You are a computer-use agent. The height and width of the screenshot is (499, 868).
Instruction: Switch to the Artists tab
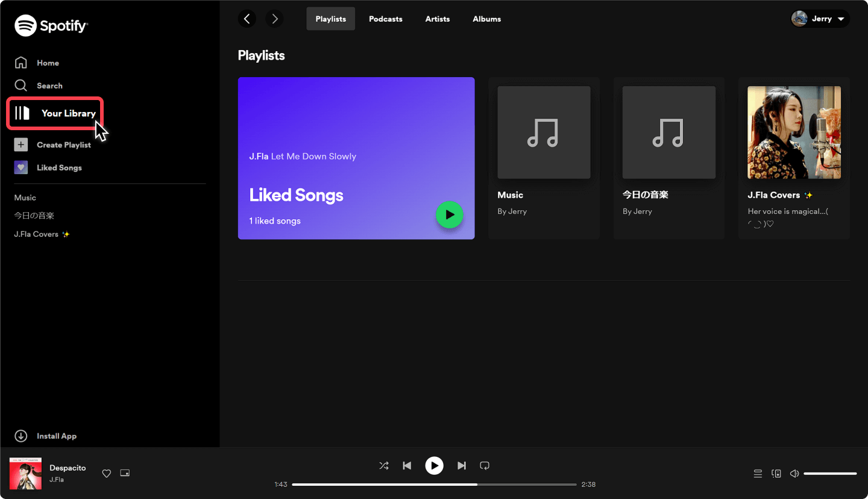[x=438, y=19]
